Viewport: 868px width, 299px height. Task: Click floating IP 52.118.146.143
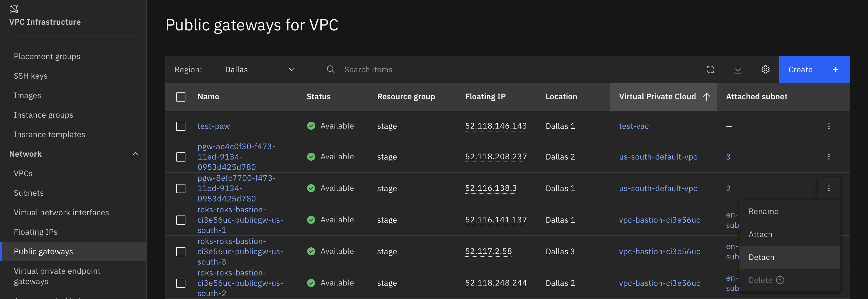(x=496, y=126)
